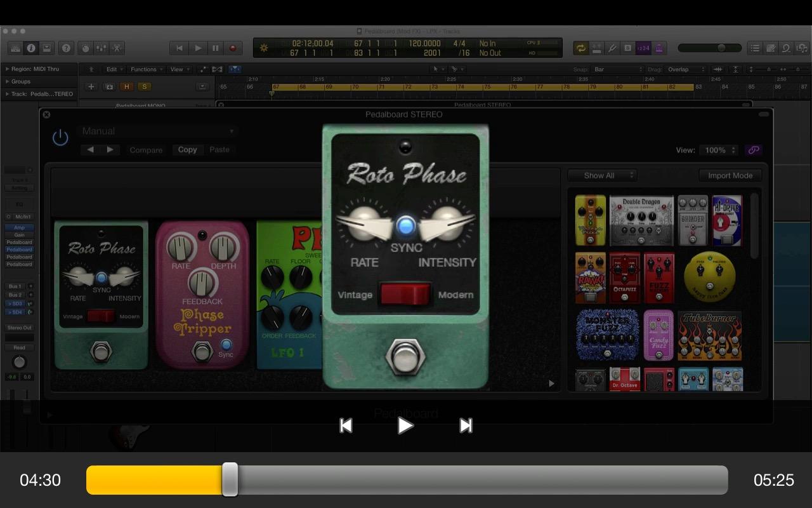812x508 pixels.
Task: Select next preset arrow in Pedalboard
Action: [110, 150]
